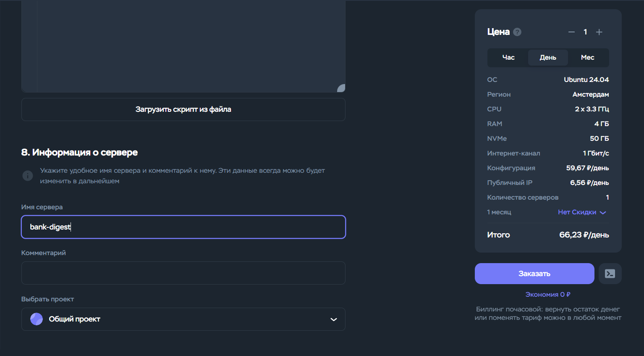This screenshot has width=644, height=356.
Task: Click the 2 x 3.3 ГГц CPU value
Action: 592,109
